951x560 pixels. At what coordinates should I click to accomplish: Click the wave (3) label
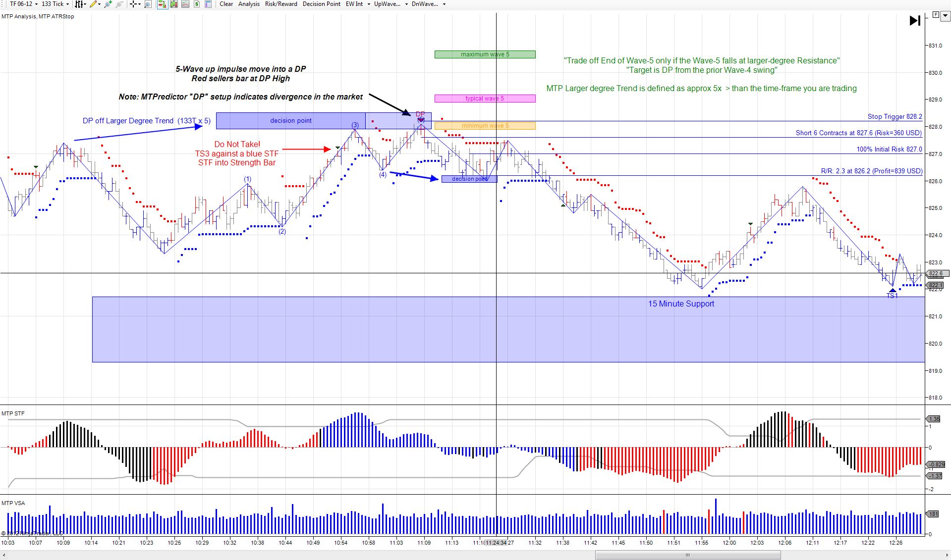click(355, 125)
